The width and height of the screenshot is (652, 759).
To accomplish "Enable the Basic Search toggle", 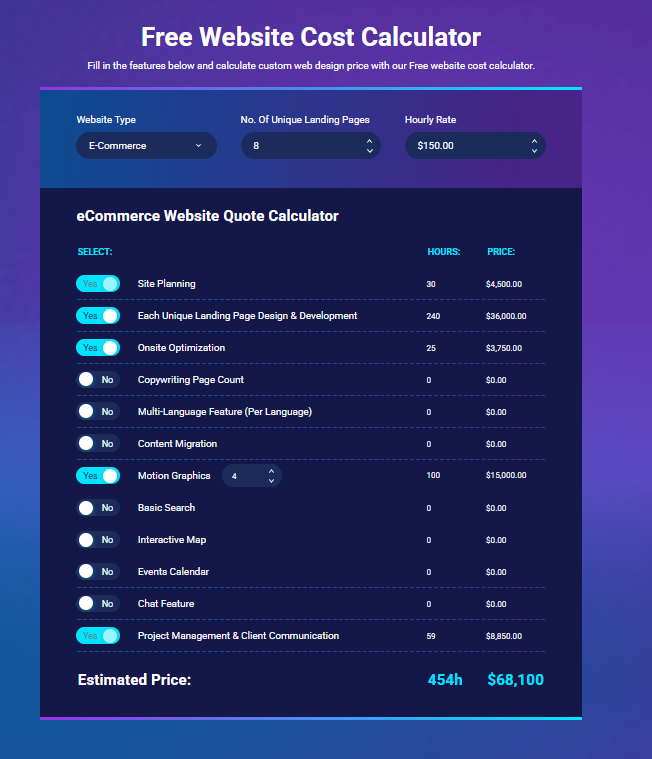I will coord(98,508).
